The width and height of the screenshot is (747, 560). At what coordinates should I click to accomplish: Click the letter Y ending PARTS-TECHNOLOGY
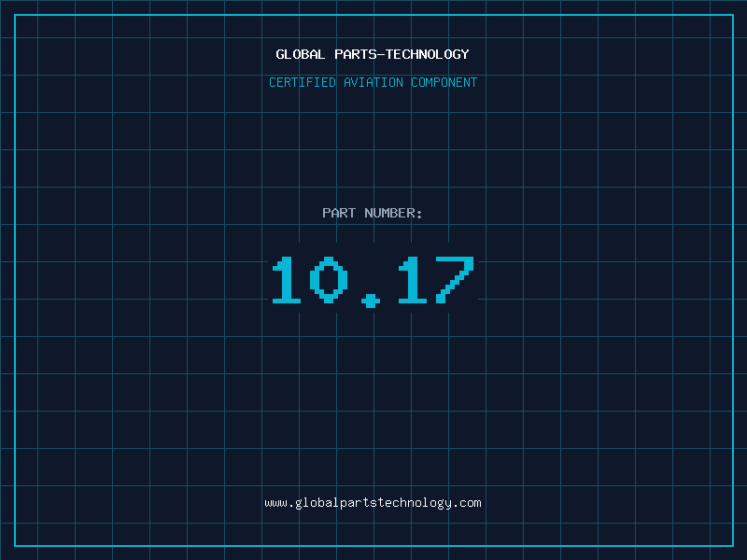pyautogui.click(x=465, y=55)
